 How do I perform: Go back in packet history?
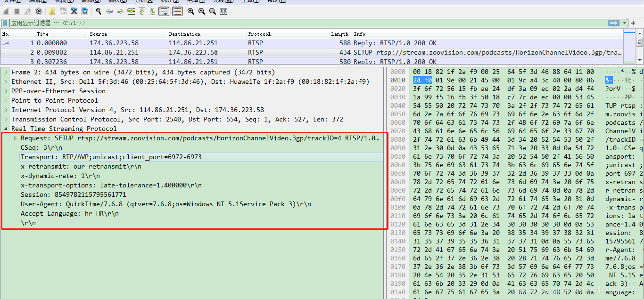109,11
